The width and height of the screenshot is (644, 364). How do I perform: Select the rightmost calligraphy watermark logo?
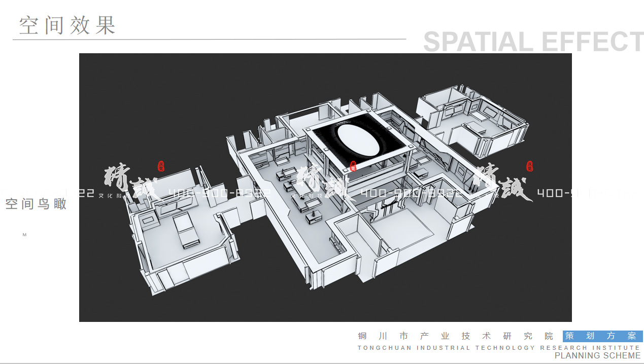click(x=500, y=183)
